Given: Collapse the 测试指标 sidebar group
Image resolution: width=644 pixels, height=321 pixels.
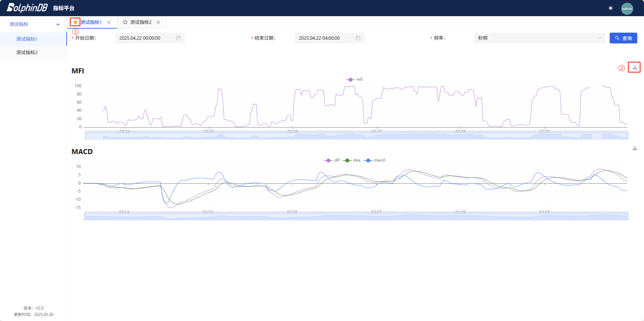Looking at the screenshot, I should 58,24.
